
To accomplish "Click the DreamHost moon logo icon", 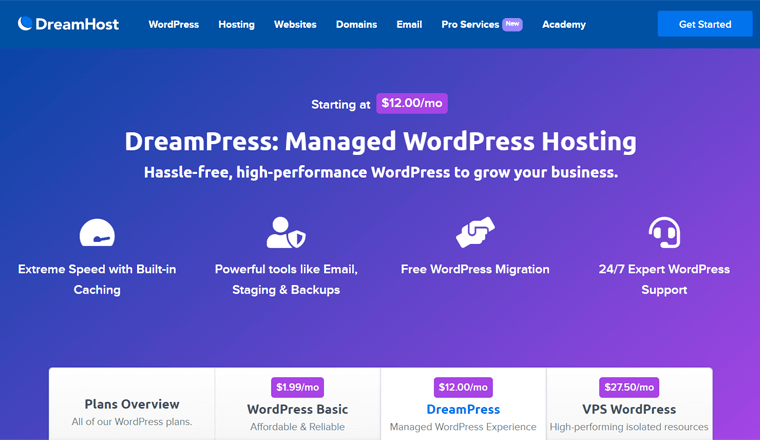I will 25,24.
